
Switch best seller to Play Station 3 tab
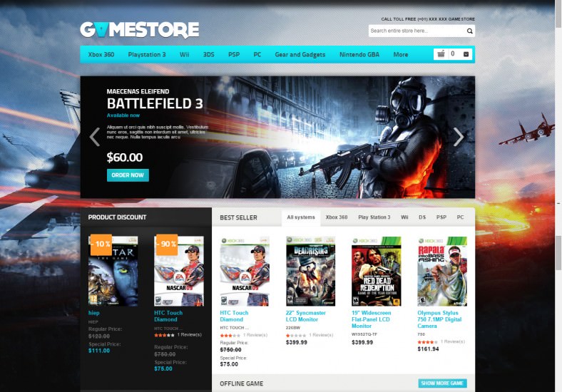coord(374,217)
